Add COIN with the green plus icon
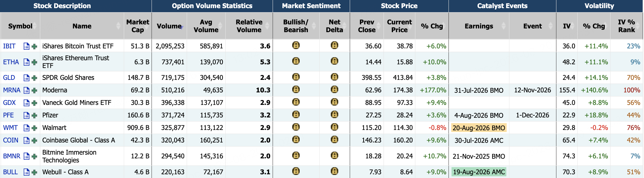Image resolution: width=644 pixels, height=178 pixels. click(x=34, y=140)
